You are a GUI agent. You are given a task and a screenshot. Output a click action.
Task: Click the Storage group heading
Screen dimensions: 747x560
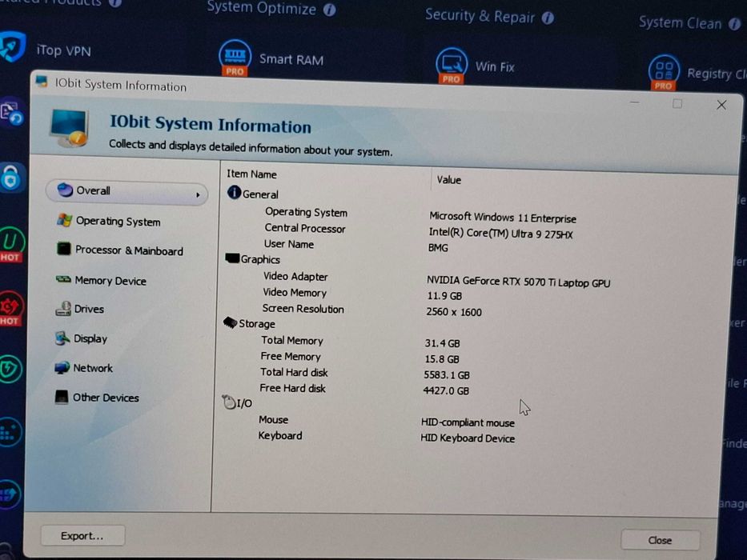pos(257,324)
